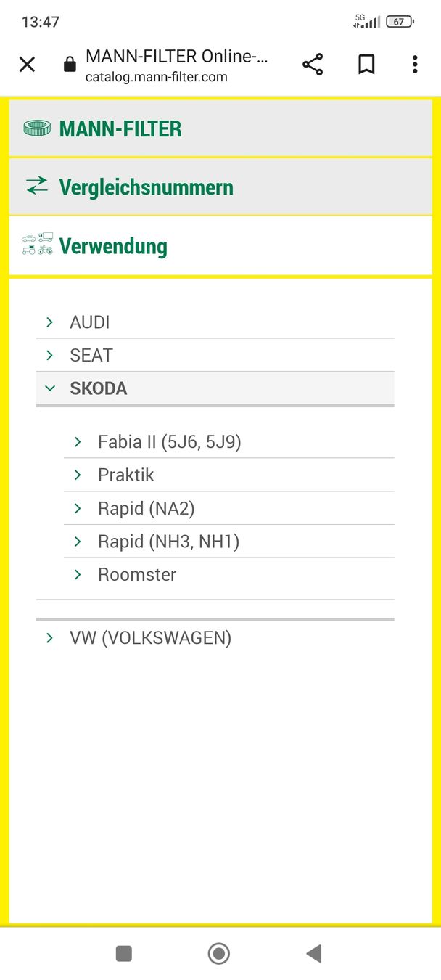441x980 pixels.
Task: Expand Fabia II (5J6, 5J9) entry
Action: click(169, 442)
